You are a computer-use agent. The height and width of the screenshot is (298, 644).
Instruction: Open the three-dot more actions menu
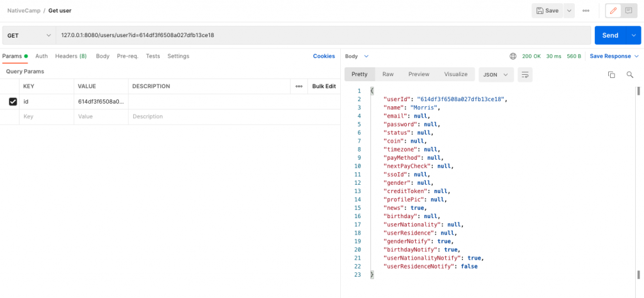tap(586, 11)
